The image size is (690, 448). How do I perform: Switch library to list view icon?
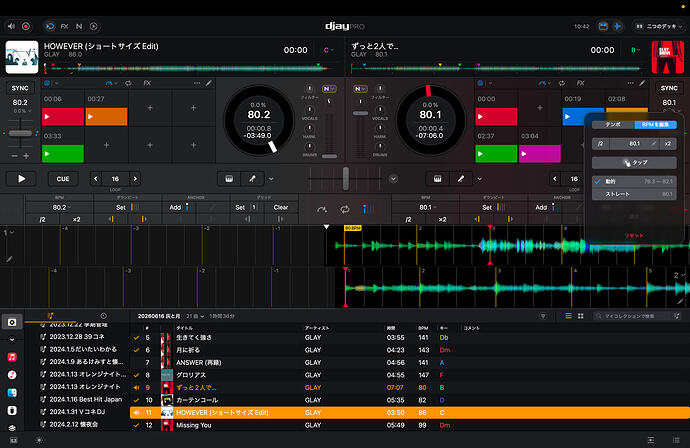(x=569, y=316)
